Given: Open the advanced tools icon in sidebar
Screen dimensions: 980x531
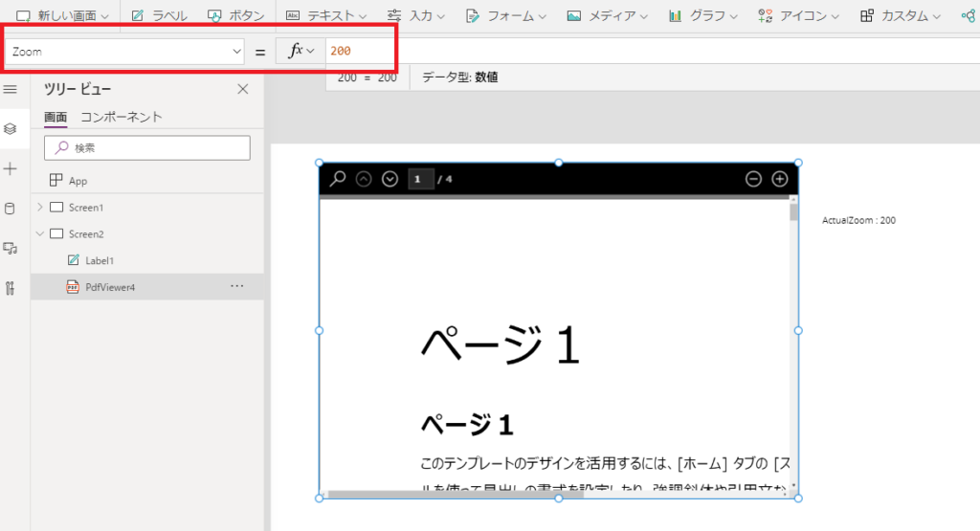Looking at the screenshot, I should [x=10, y=288].
